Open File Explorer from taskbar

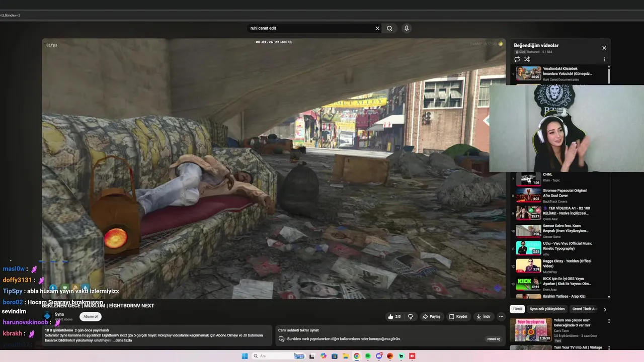point(346,356)
